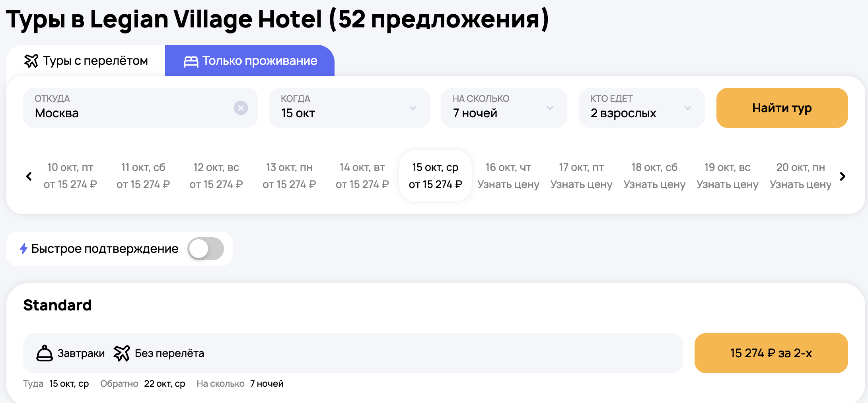
Task: Toggle Быстрое подтверждение switch
Action: tap(206, 249)
